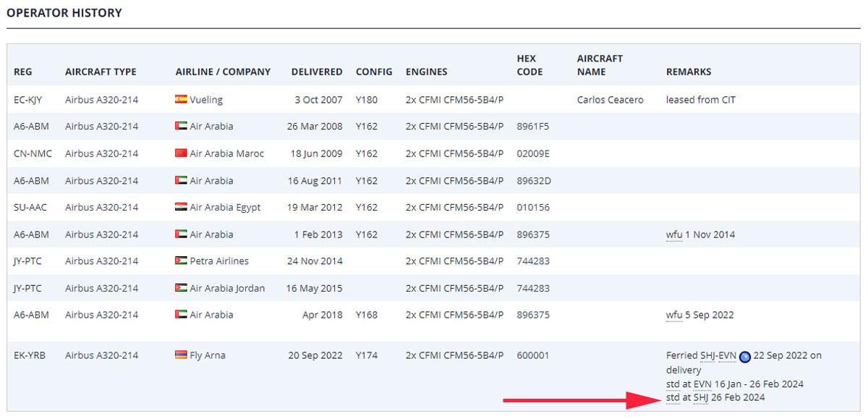Click the delivery date 3 Oct 2007
Viewport: 868px width, 419px height.
coord(318,99)
